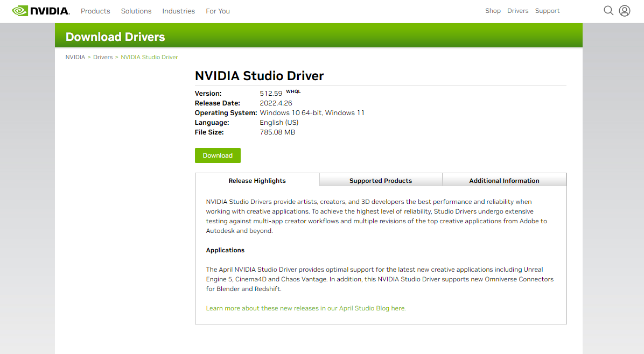
Task: Open the Industries menu
Action: 178,11
